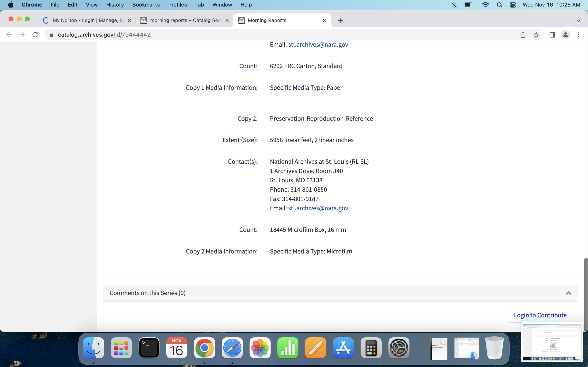Collapse the Comments on this Series section
The image size is (588, 367).
tap(569, 293)
